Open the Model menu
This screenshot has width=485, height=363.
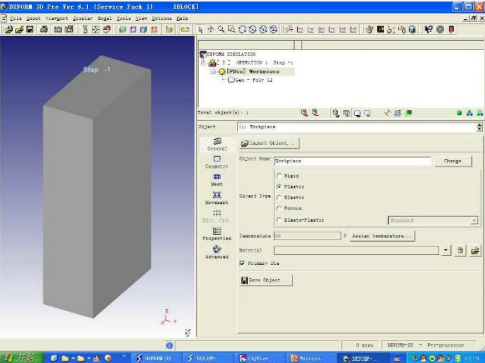tap(104, 19)
